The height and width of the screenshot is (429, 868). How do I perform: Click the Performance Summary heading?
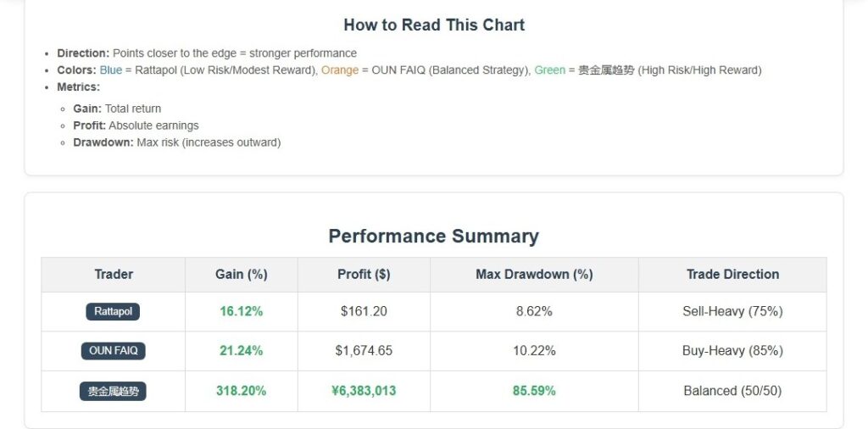click(433, 236)
